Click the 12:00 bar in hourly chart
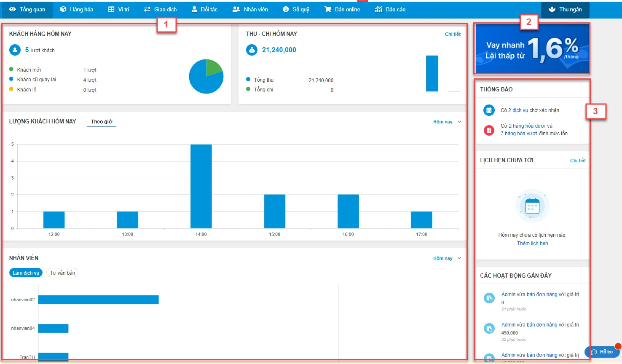 click(54, 220)
